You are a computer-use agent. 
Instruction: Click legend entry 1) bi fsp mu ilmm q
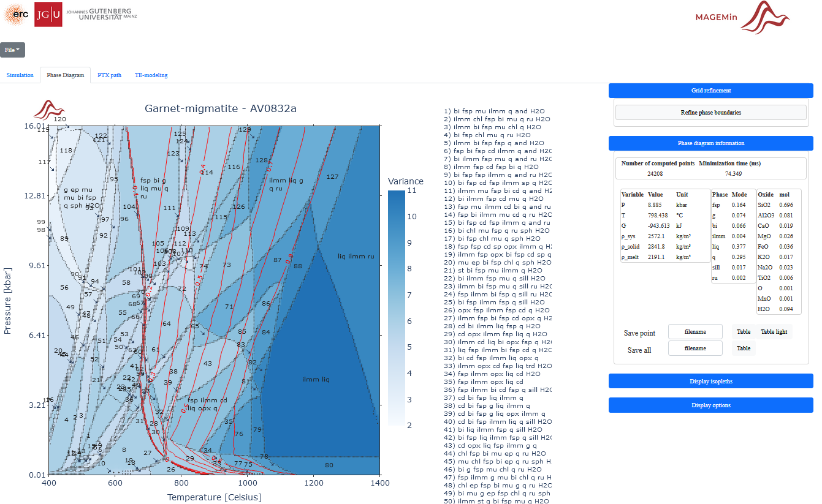(x=494, y=111)
